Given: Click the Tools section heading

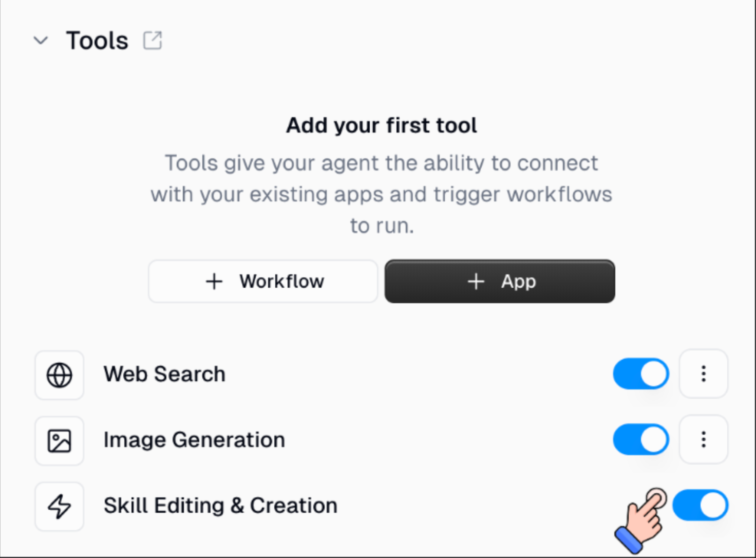Looking at the screenshot, I should [x=97, y=40].
